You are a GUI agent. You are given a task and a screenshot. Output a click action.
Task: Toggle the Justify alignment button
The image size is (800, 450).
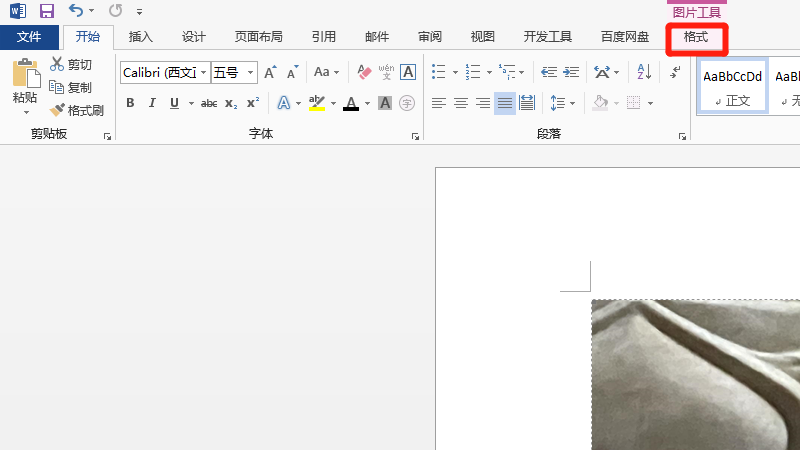coord(505,103)
